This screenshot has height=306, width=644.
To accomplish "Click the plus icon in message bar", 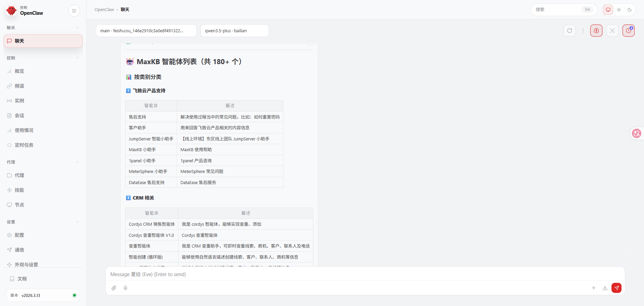I will [593, 288].
